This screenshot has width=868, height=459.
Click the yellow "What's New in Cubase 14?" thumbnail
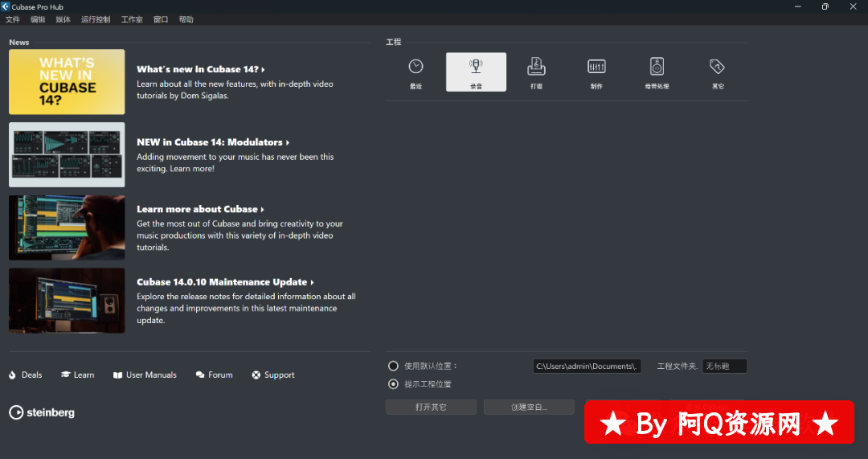coord(67,82)
